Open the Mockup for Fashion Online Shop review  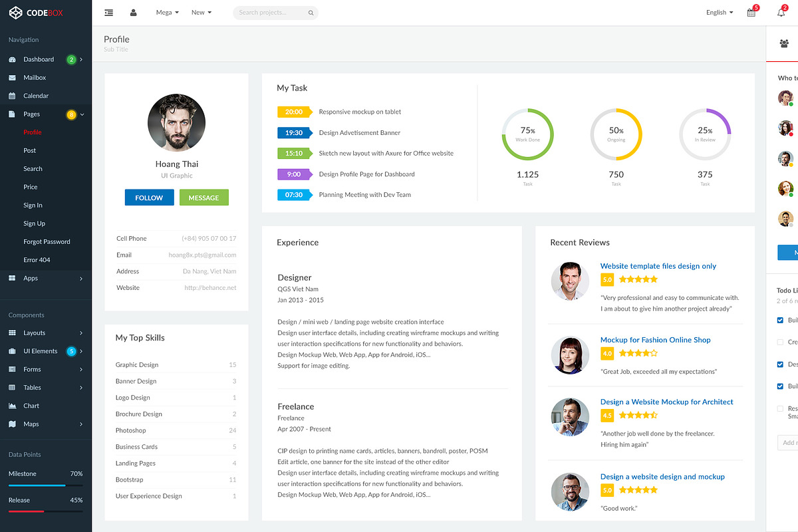655,339
